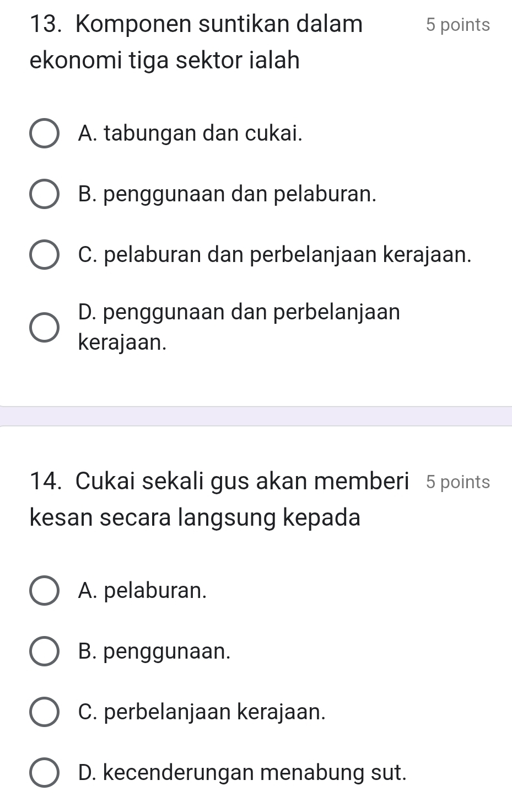Pick radio 'D. kecenderungan menabung sut.'
Image resolution: width=512 pixels, height=812 pixels.
point(44,773)
